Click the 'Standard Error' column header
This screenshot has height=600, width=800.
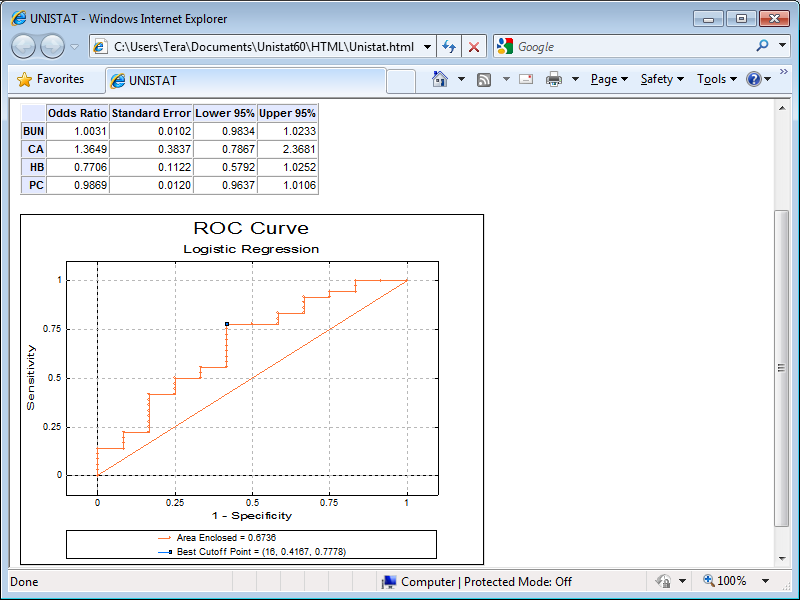pos(151,113)
